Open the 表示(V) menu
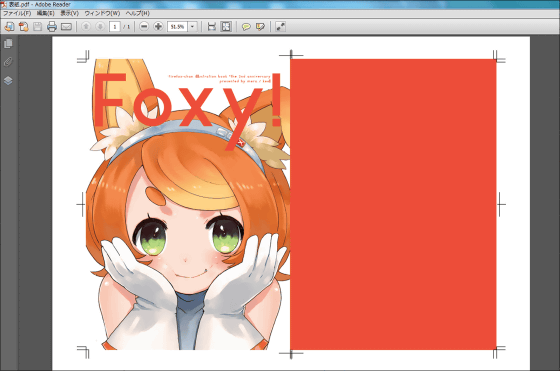Image resolution: width=560 pixels, height=371 pixels. coord(69,13)
